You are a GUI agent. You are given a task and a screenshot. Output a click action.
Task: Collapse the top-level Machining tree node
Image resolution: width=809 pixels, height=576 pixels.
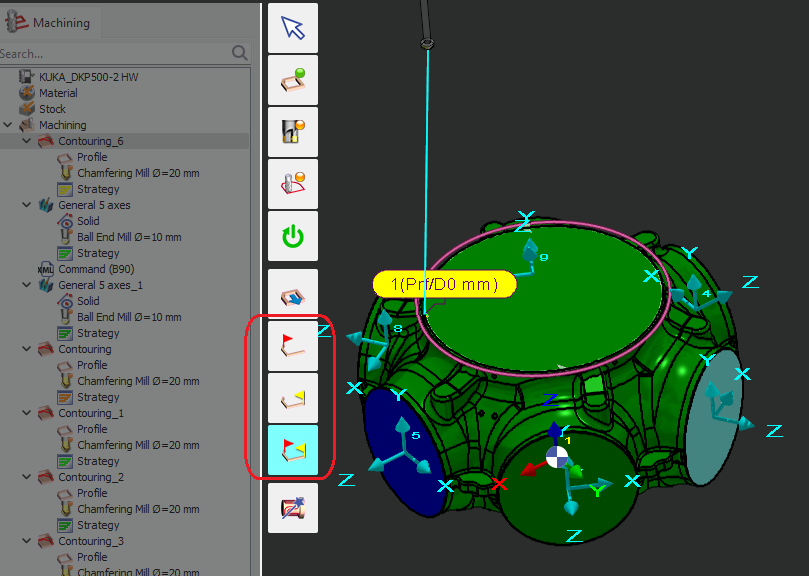[x=9, y=125]
